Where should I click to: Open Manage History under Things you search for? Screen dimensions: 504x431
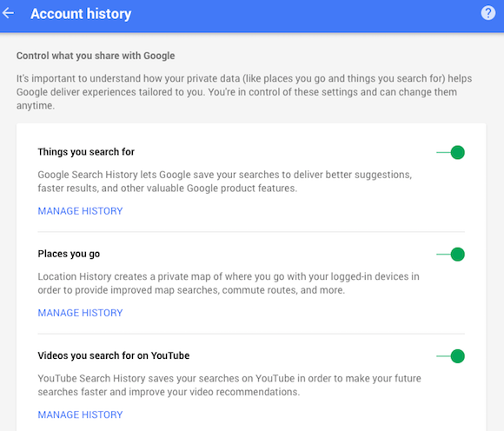[x=80, y=211]
